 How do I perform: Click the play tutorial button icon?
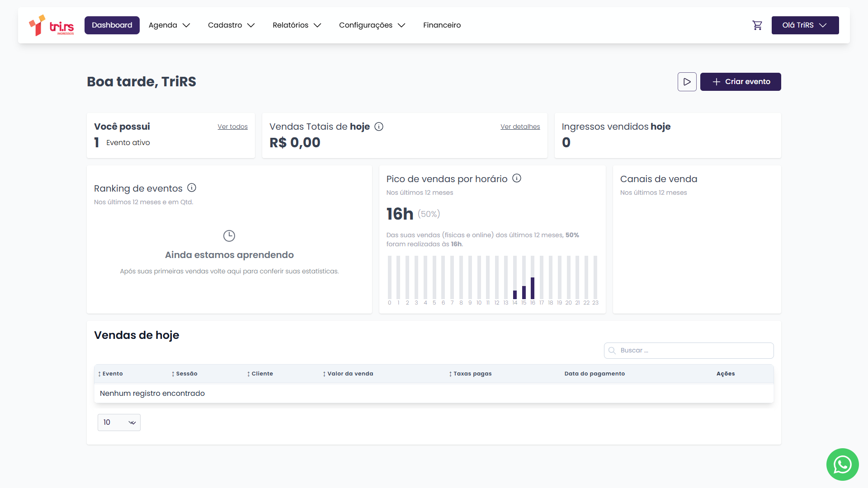point(687,82)
